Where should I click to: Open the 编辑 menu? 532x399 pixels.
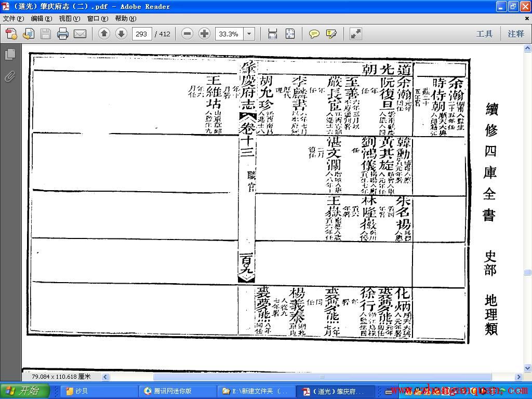42,19
